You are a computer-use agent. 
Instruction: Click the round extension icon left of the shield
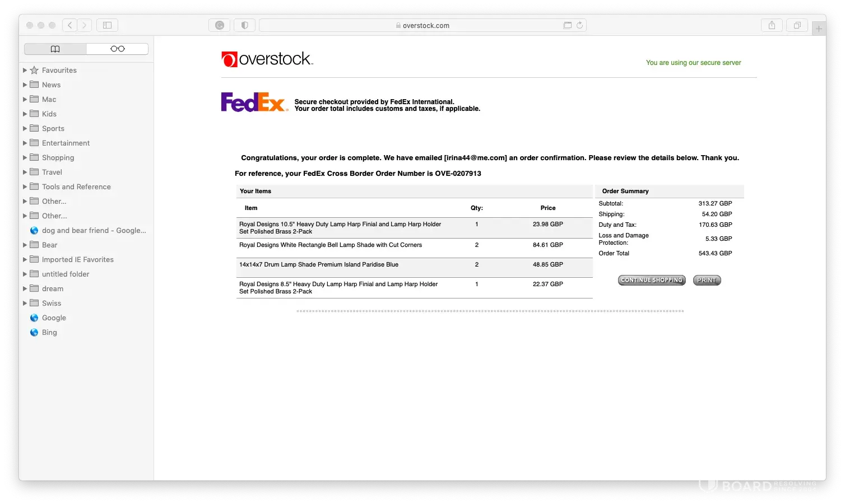[220, 25]
